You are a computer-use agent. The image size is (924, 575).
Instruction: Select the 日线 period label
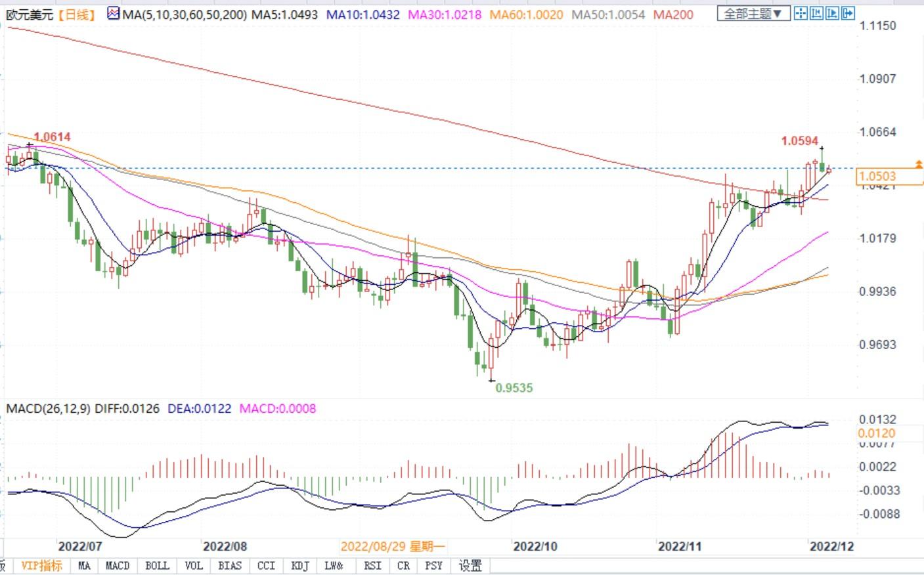(x=77, y=14)
